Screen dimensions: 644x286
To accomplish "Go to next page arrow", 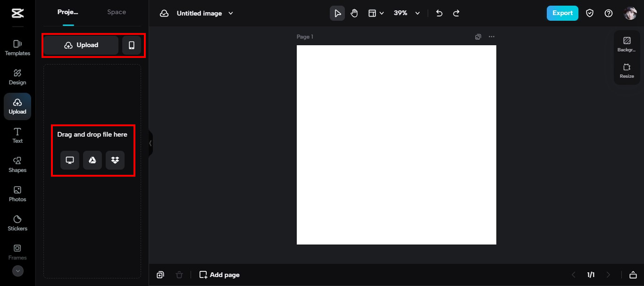I will point(608,275).
